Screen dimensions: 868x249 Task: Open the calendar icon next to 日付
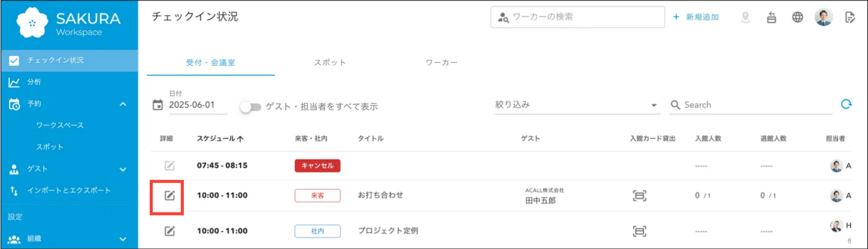click(158, 105)
